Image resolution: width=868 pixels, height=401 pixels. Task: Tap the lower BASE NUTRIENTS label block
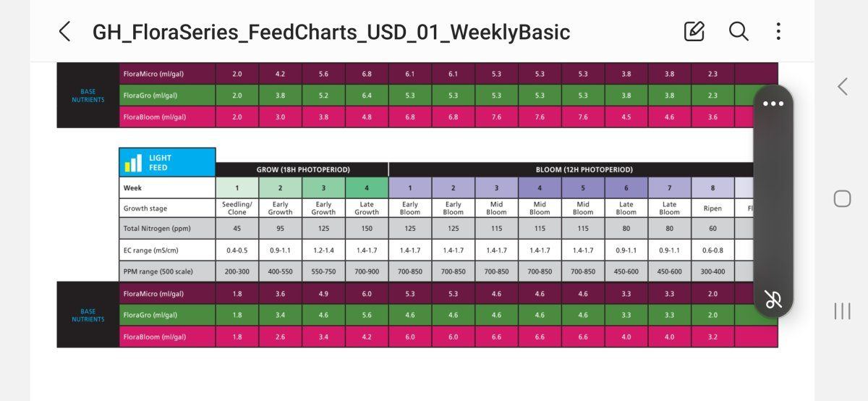tap(88, 315)
